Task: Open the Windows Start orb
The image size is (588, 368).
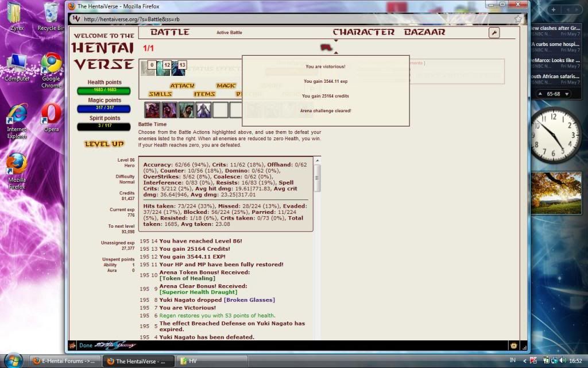Action: 14,361
